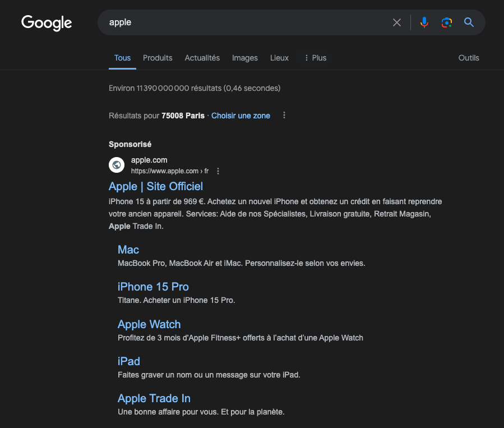Open the Apple Trade In sitelink

(x=154, y=398)
